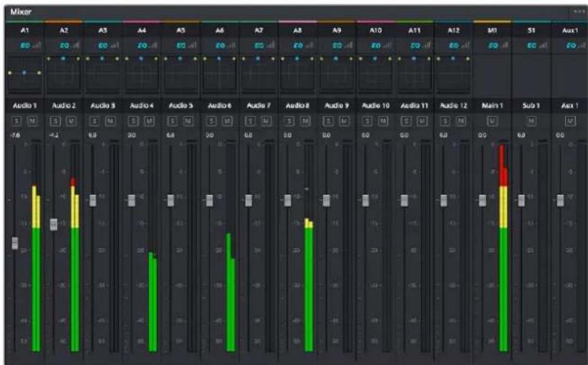The width and height of the screenshot is (588, 365).
Task: Open the dynamics icon for track A12
Action: pos(466,46)
